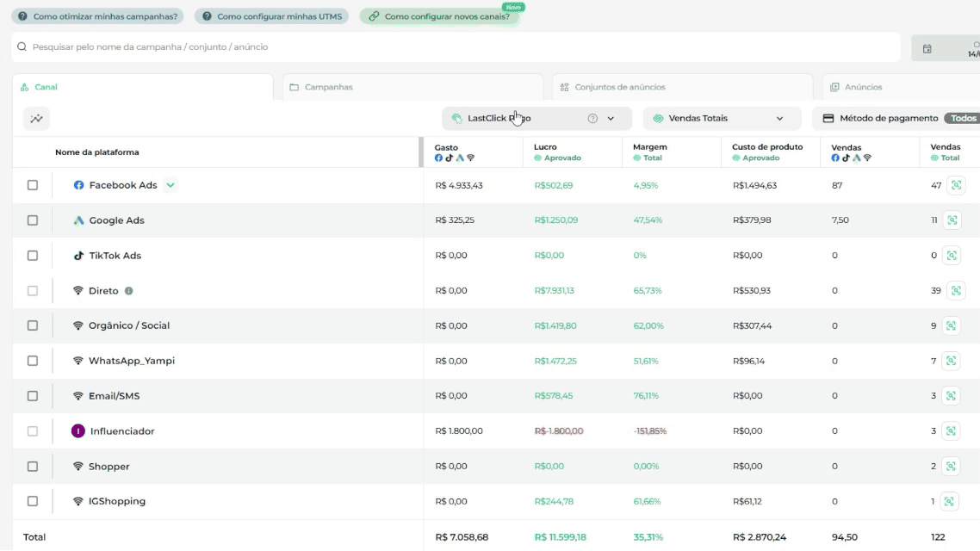Focus the campaign name search field
The width and height of the screenshot is (980, 551).
pyautogui.click(x=456, y=46)
